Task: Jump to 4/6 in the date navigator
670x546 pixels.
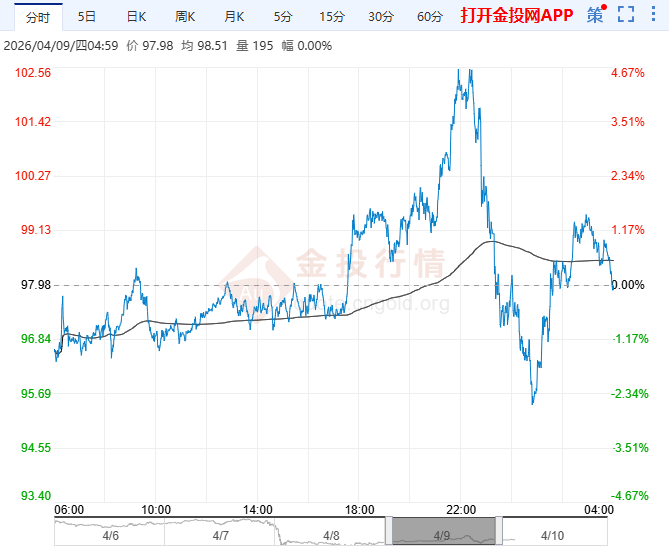Action: coord(111,535)
